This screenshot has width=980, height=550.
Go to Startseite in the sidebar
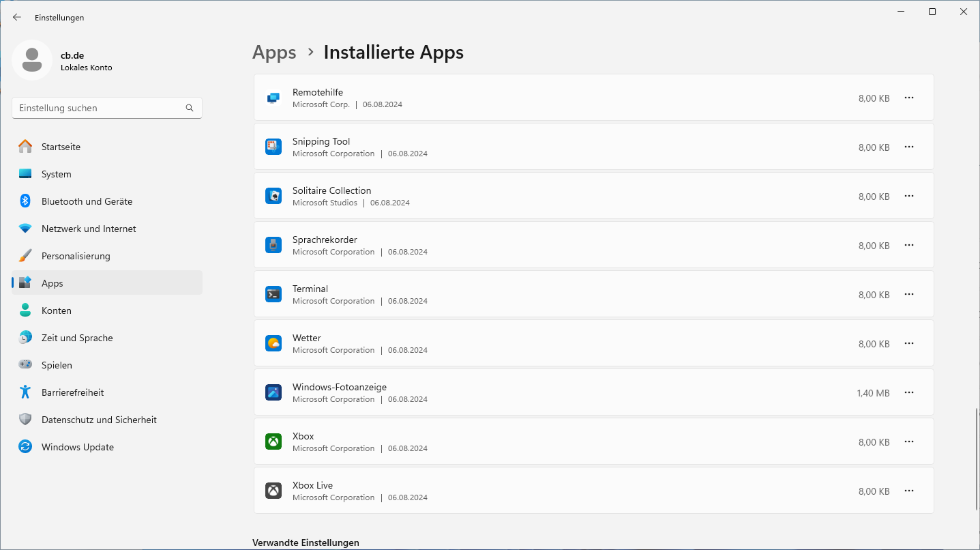[107, 147]
